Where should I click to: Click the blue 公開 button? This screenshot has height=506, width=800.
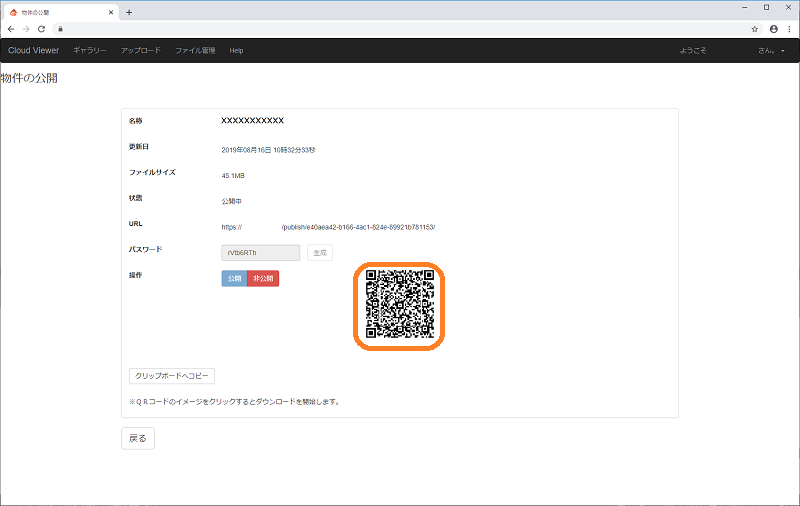click(234, 279)
